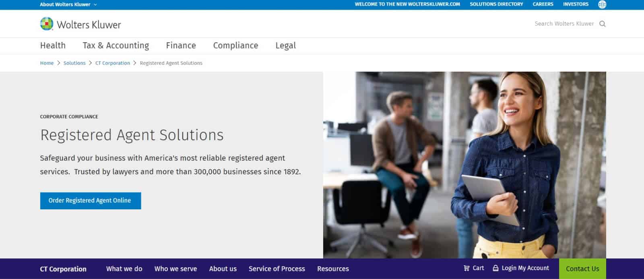Image resolution: width=644 pixels, height=279 pixels.
Task: Click Order Registered Agent Online button
Action: [91, 200]
